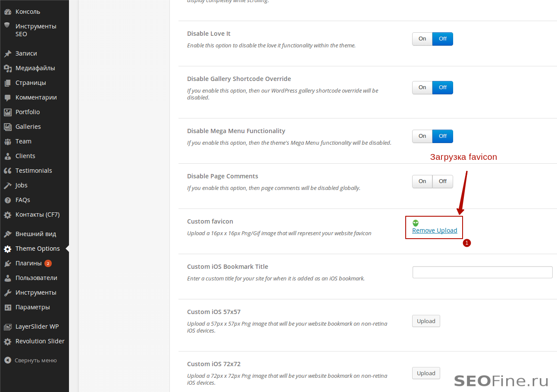Click the LayerSlider WP icon
This screenshot has height=392, width=557.
[x=8, y=327]
